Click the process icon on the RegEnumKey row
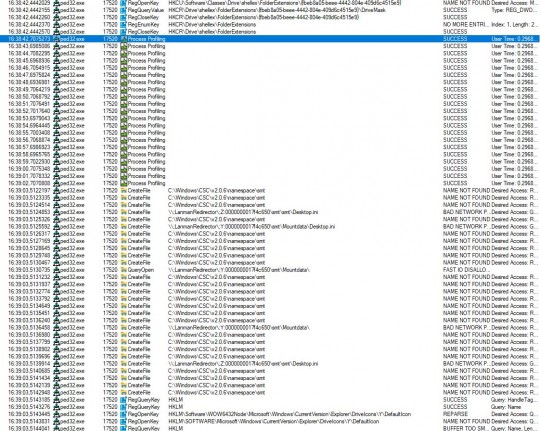 (56, 24)
